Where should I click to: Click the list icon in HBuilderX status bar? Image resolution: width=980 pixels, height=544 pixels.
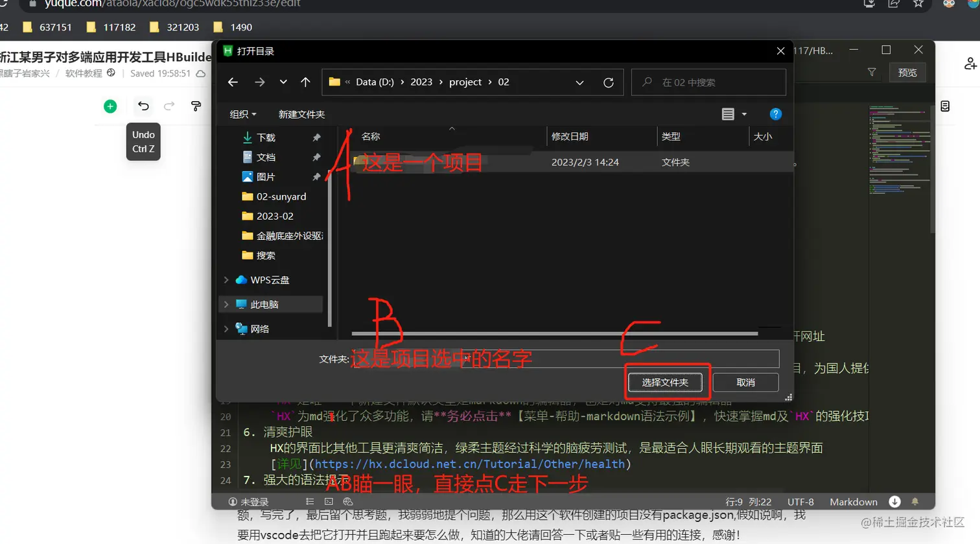point(310,502)
